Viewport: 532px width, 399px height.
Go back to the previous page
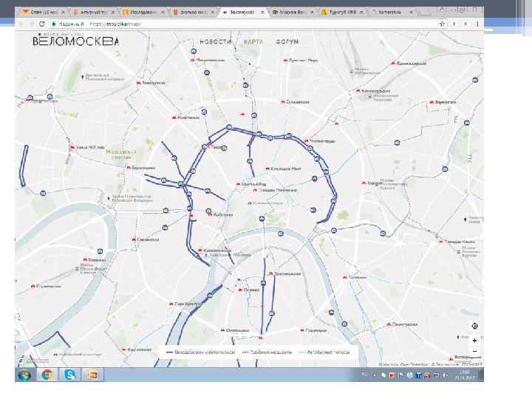coord(21,24)
